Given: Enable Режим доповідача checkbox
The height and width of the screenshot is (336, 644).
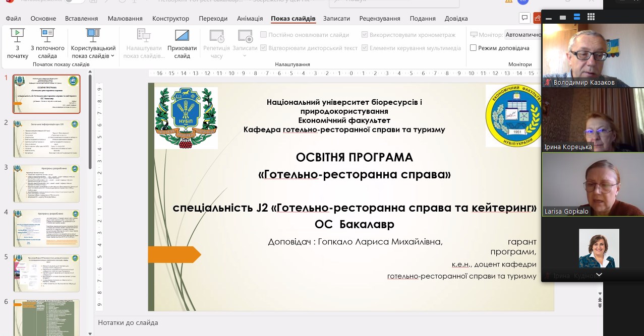Looking at the screenshot, I should [x=473, y=48].
